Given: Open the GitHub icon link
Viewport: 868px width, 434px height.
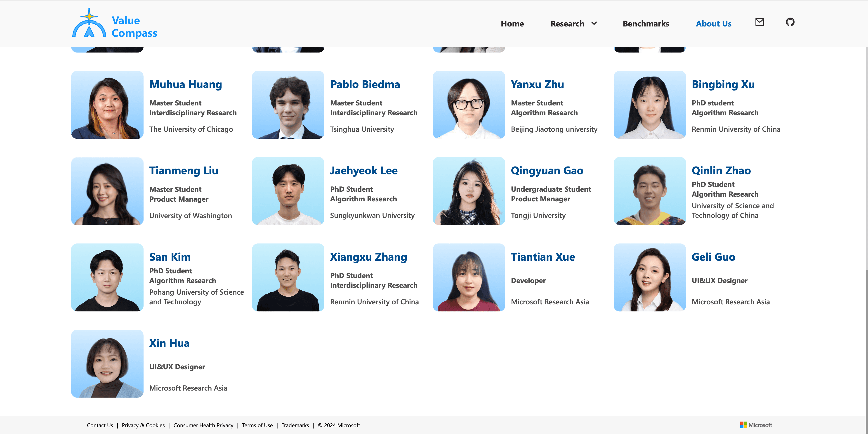Looking at the screenshot, I should (x=790, y=22).
